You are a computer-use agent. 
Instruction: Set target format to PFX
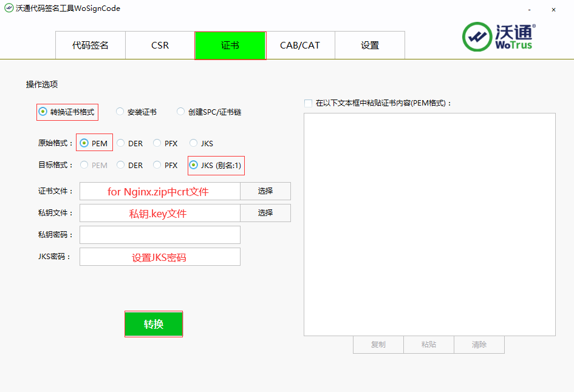coord(156,164)
